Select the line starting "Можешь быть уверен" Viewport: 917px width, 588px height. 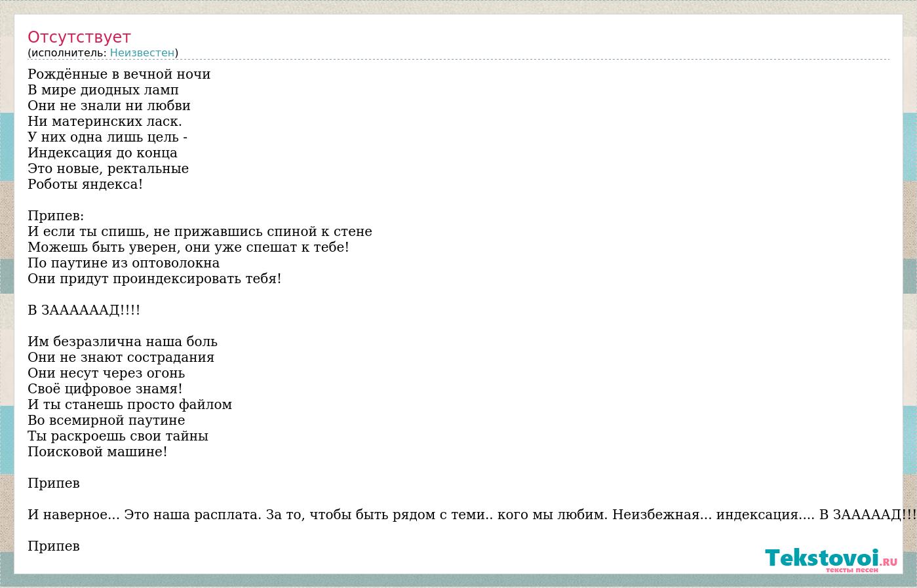coord(188,247)
